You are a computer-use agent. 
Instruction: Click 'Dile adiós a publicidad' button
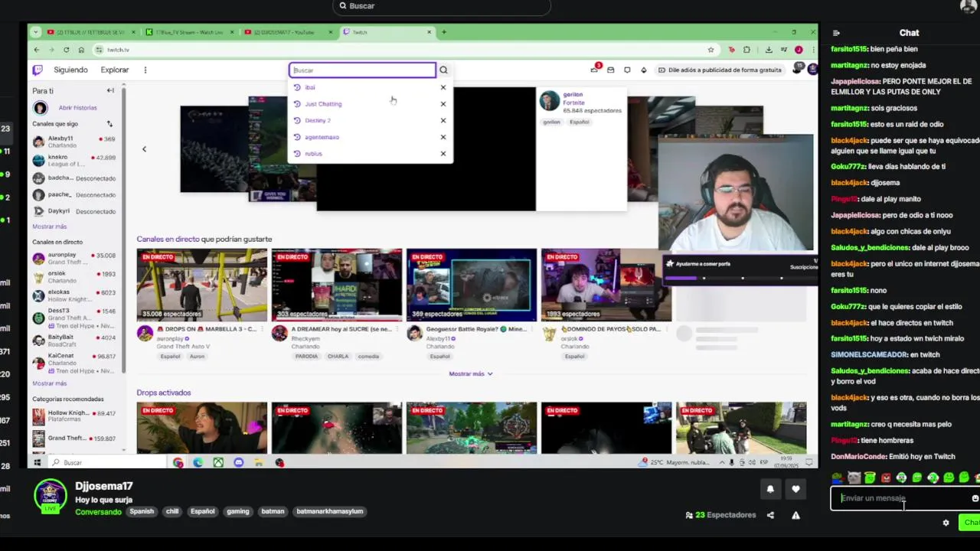click(719, 70)
